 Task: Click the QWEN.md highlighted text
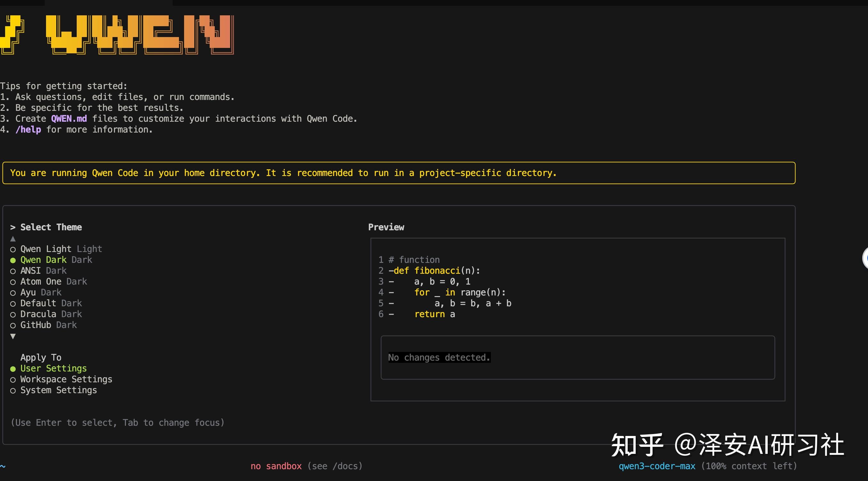[69, 118]
